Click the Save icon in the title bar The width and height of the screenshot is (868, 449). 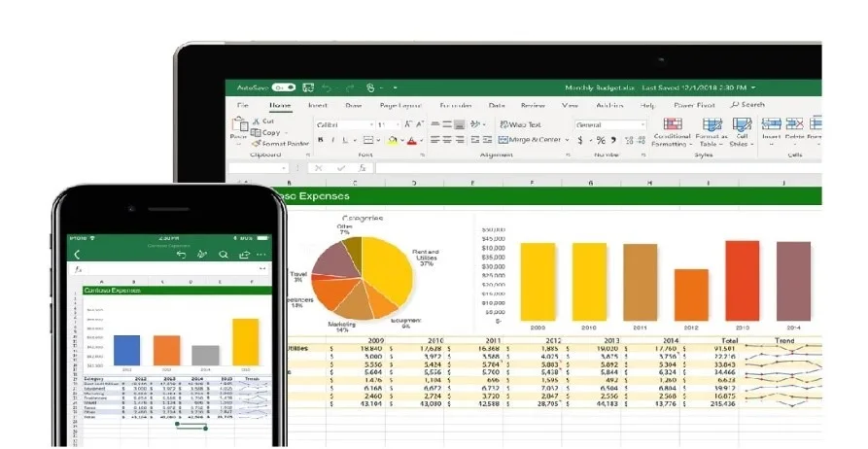308,87
